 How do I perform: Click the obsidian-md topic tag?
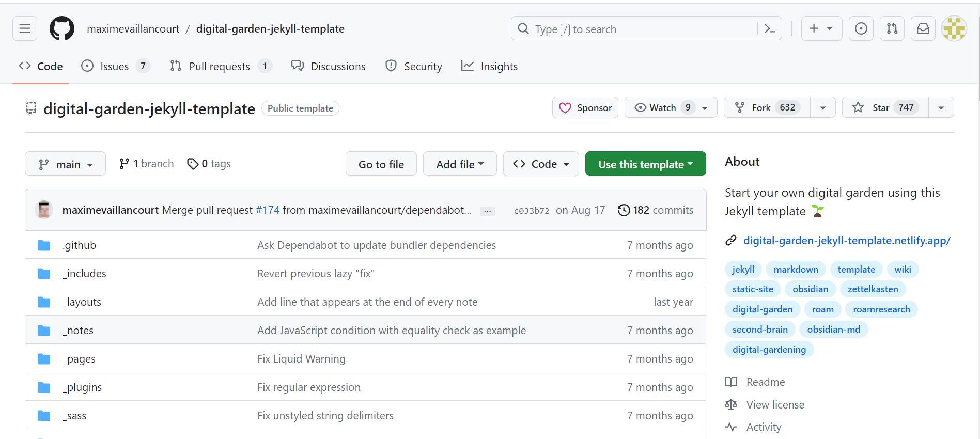coord(834,330)
